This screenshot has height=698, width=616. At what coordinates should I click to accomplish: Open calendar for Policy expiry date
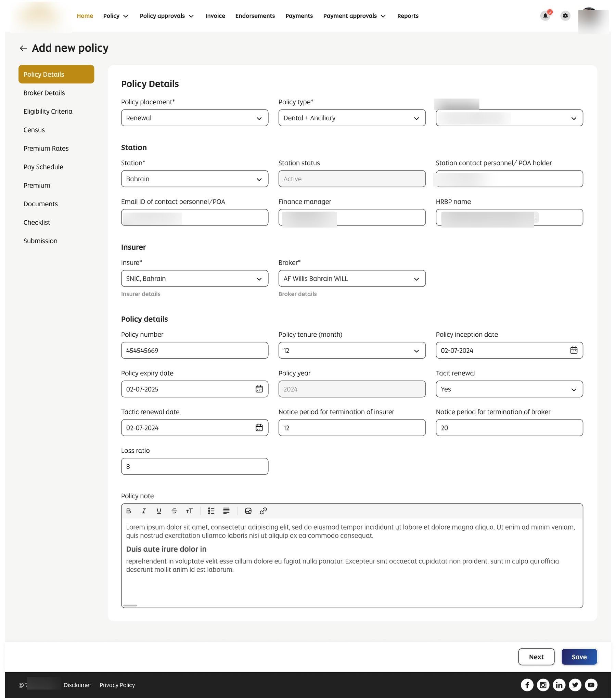[259, 389]
